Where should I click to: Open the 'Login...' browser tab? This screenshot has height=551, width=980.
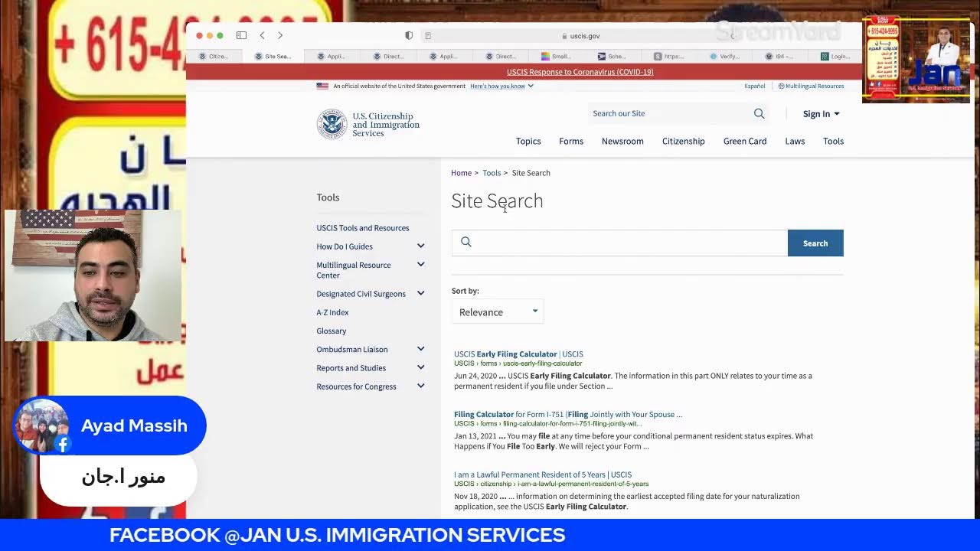point(836,56)
